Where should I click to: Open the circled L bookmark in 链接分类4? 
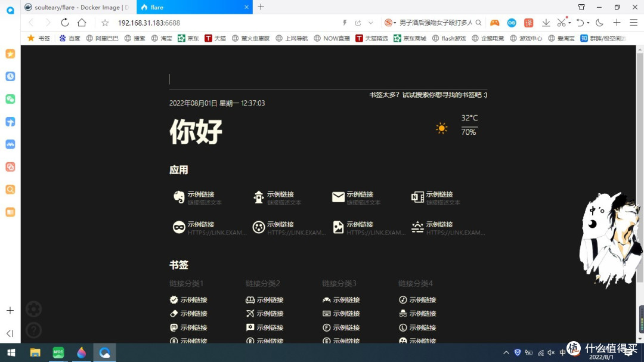[x=417, y=327]
